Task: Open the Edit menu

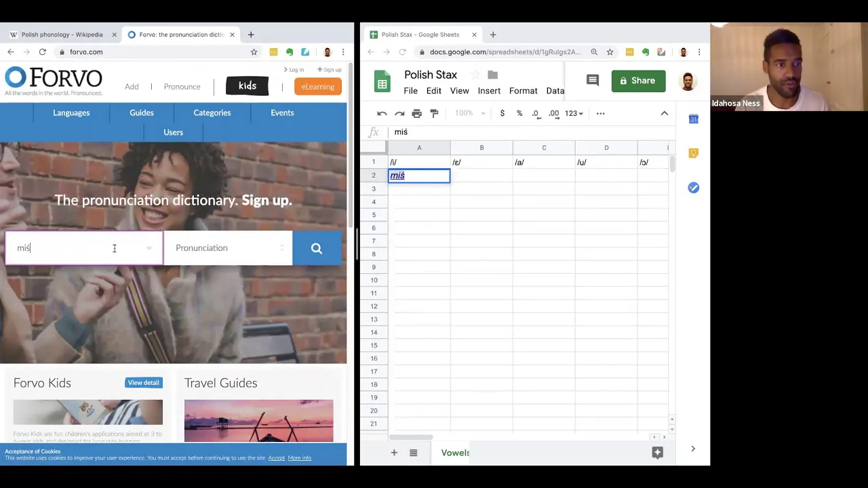Action: (434, 91)
